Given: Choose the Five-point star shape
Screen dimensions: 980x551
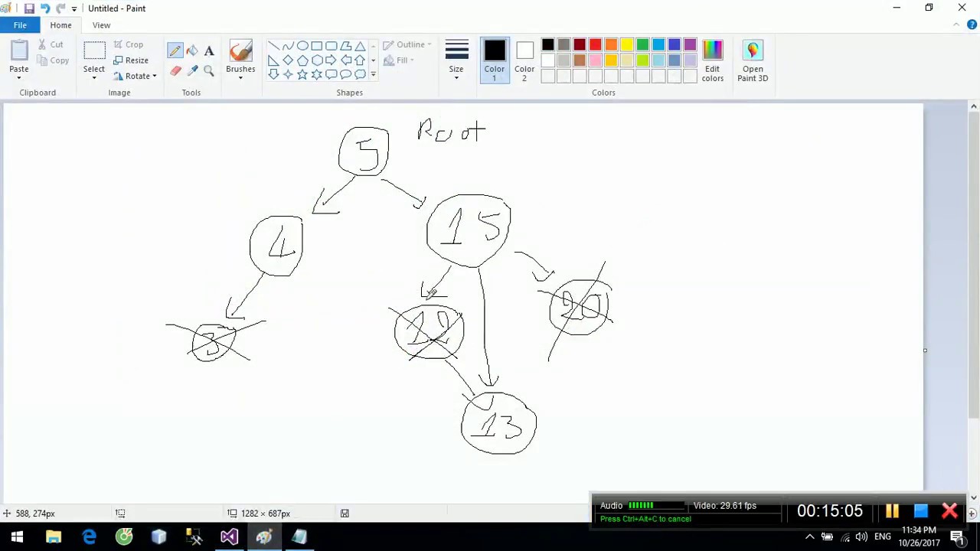Looking at the screenshot, I should (302, 74).
